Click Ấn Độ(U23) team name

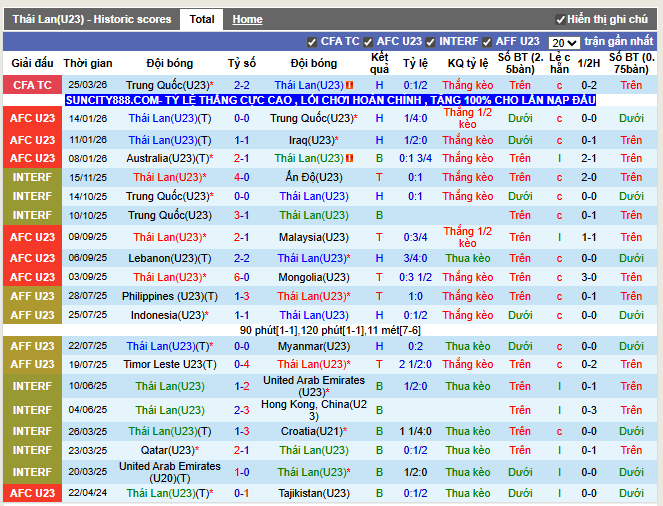click(314, 177)
